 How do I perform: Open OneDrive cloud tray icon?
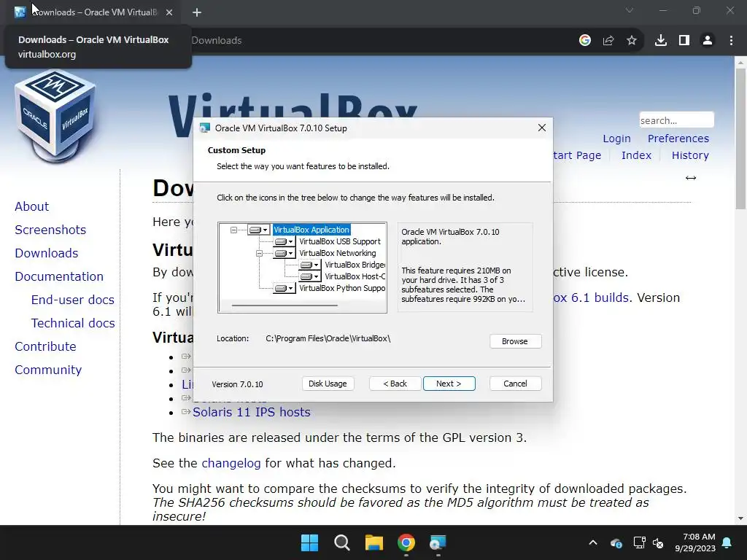pos(616,542)
